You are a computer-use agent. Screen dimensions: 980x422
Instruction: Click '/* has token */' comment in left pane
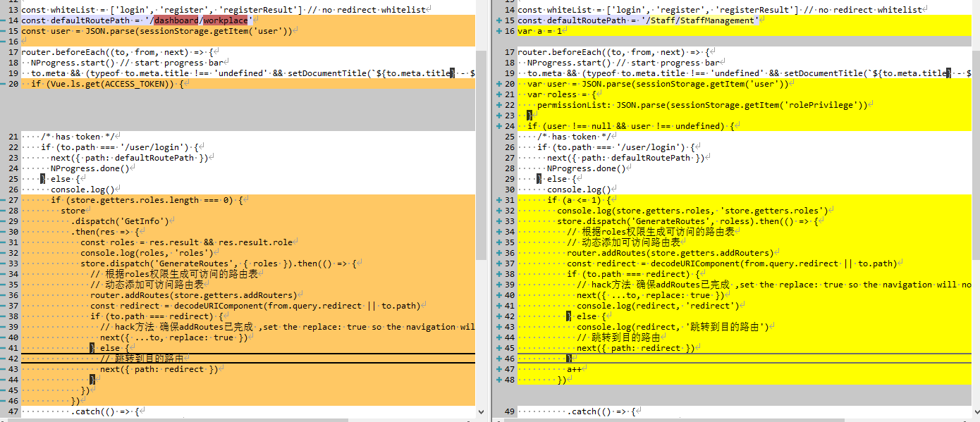coord(78,137)
